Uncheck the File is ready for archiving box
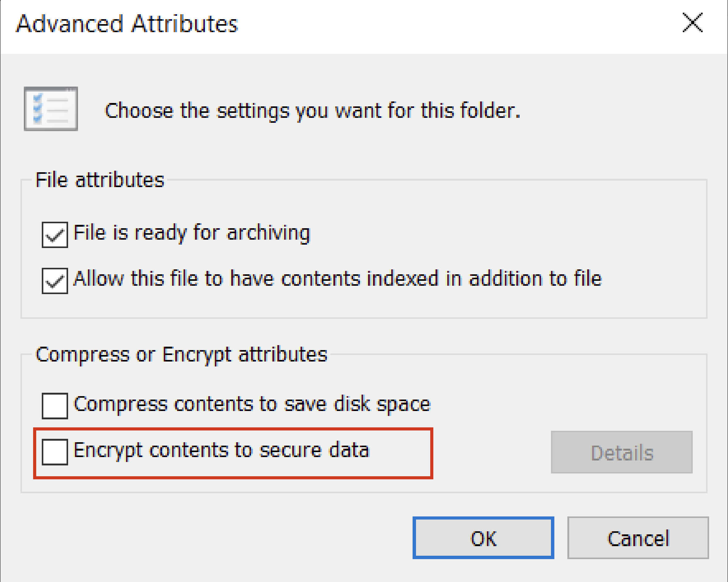728x582 pixels. 55,235
